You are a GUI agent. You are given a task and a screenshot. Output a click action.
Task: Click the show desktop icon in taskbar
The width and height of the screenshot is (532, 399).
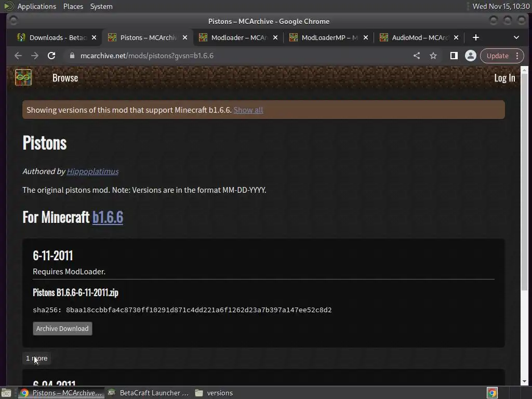[x=6, y=393]
